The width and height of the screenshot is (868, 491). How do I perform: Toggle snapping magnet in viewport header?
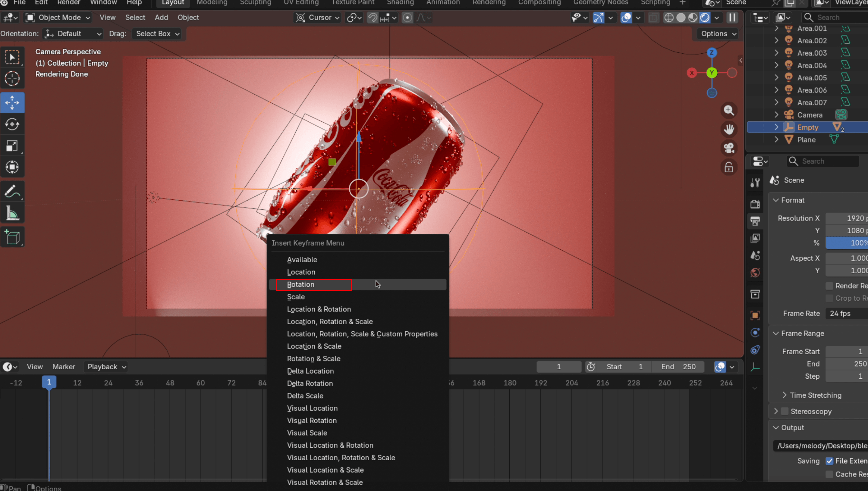373,17
